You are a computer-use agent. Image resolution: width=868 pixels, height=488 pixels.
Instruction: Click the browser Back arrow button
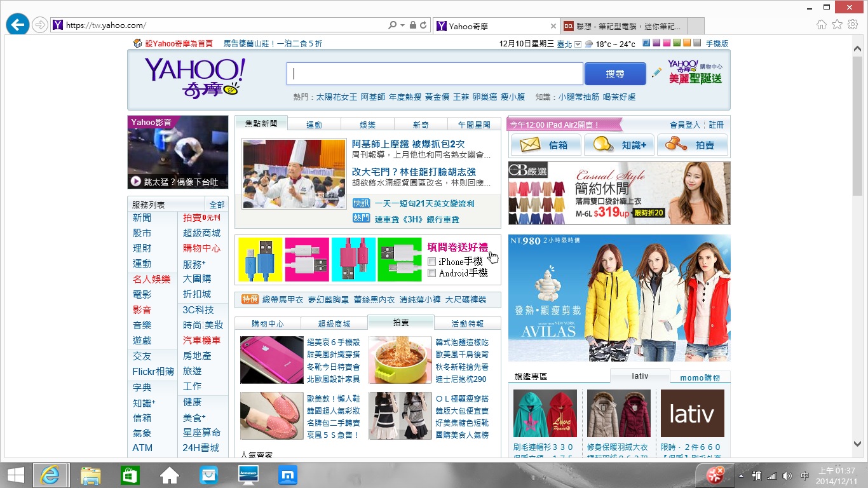point(17,25)
